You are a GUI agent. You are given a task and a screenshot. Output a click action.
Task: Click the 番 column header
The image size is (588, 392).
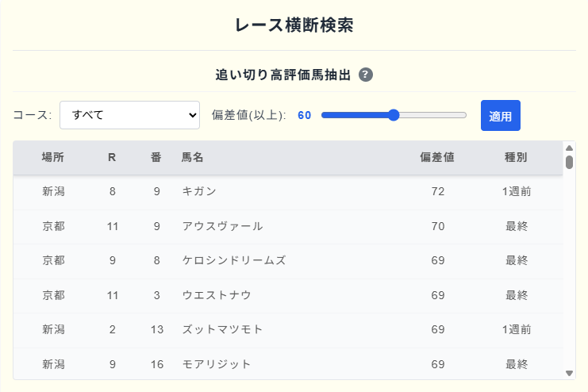click(x=156, y=157)
